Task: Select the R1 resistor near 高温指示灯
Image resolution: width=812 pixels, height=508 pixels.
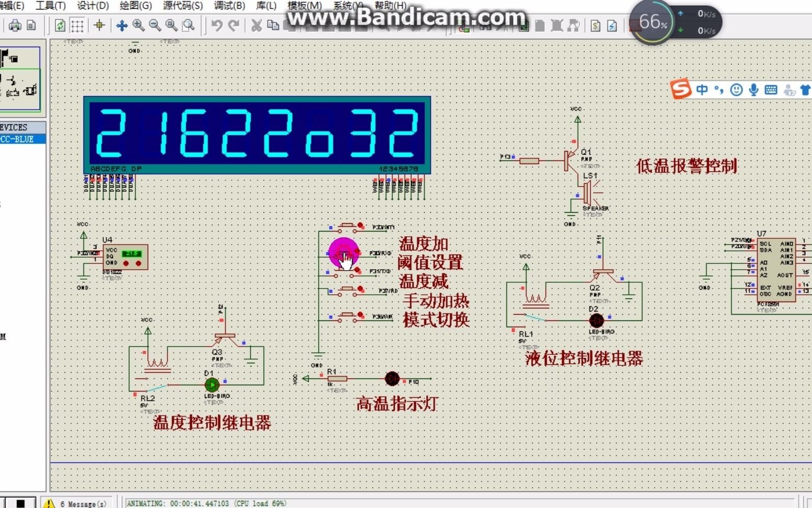Action: [337, 378]
